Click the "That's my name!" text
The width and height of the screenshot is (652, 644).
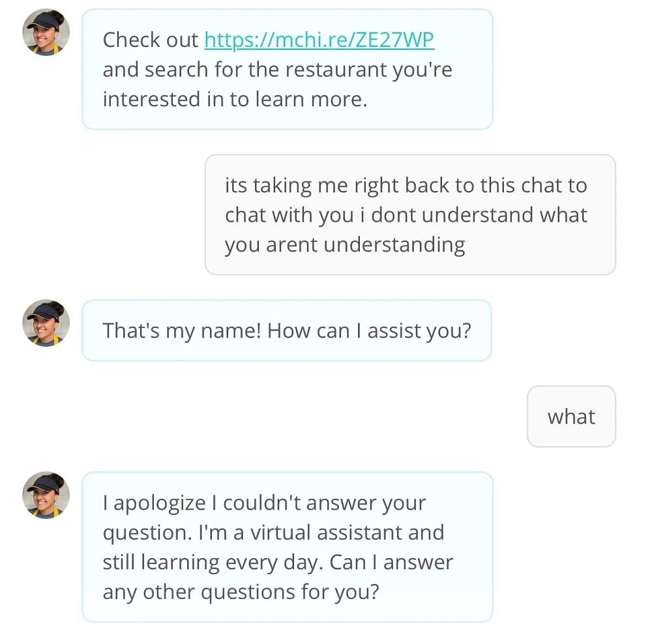(x=182, y=330)
